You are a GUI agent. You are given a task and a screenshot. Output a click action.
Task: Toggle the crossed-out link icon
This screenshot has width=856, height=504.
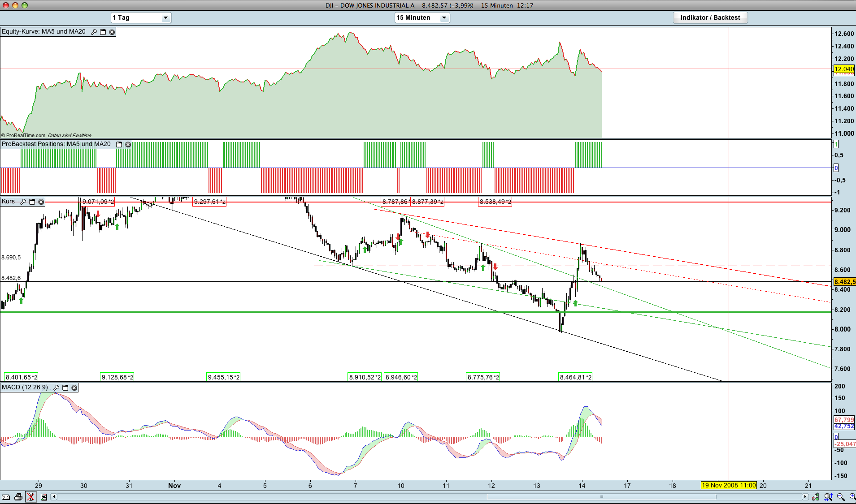tap(30, 497)
